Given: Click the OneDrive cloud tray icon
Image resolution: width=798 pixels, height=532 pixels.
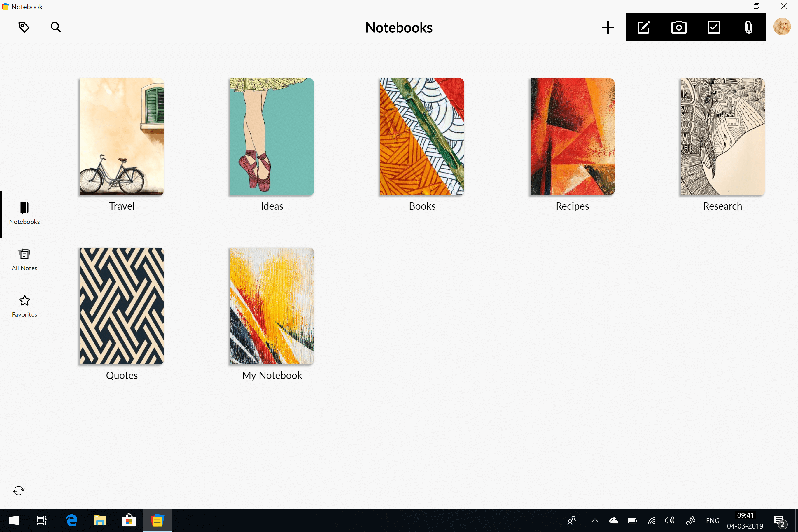Looking at the screenshot, I should click(x=613, y=520).
